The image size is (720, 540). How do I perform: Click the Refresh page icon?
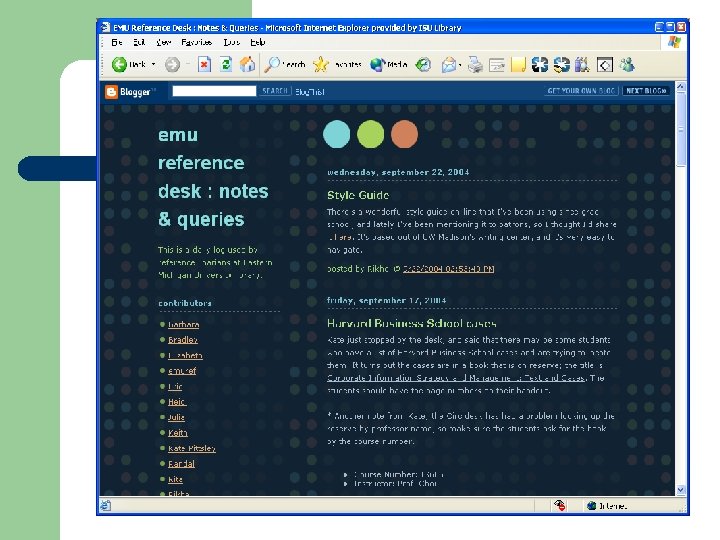226,65
